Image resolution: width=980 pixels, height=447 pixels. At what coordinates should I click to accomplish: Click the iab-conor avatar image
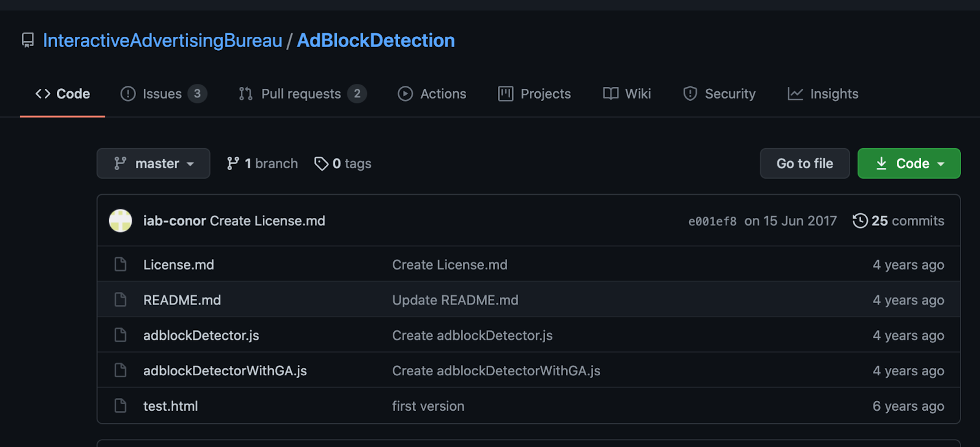pyautogui.click(x=121, y=221)
